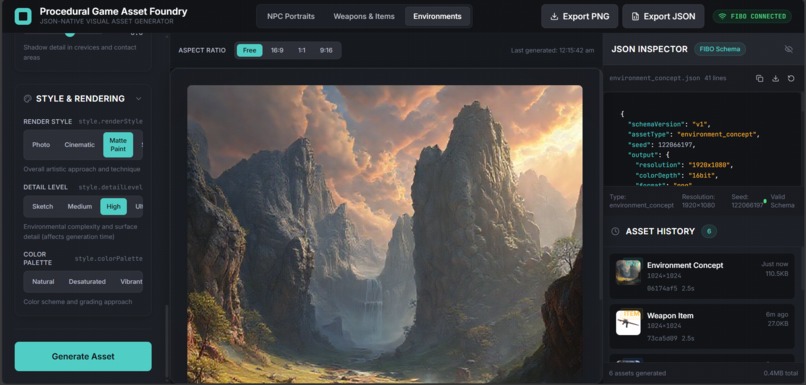Hide the JSON Inspector panel via eye icon
Viewport: 806px width, 385px height.
(x=789, y=49)
